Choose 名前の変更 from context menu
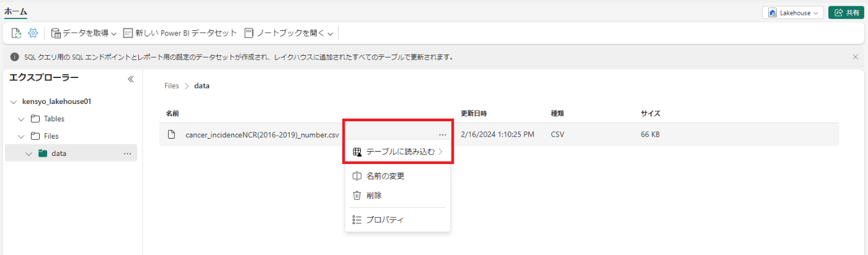The width and height of the screenshot is (868, 255). coord(398,176)
